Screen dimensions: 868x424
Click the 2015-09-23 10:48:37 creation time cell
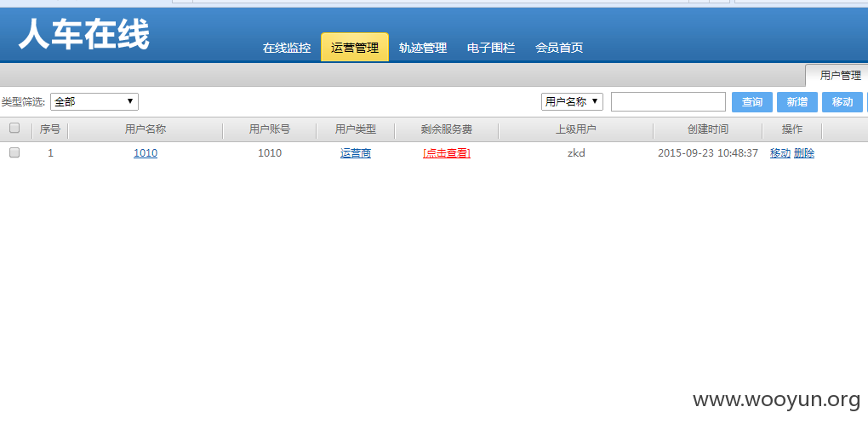pos(708,153)
